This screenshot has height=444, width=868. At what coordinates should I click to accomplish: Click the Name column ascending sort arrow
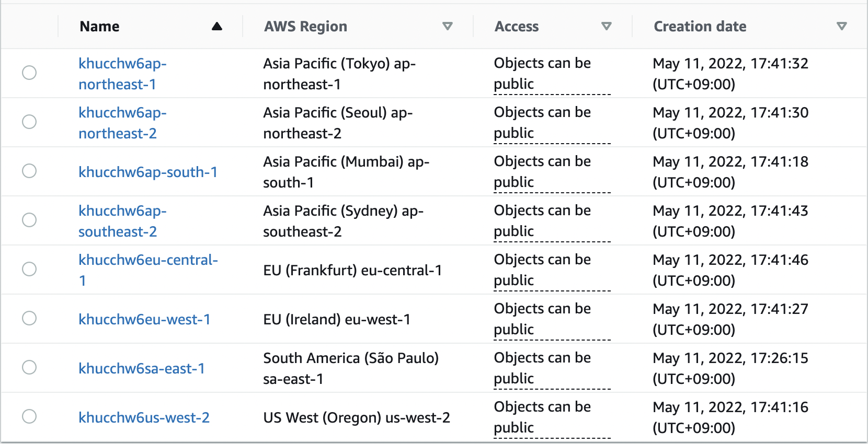[217, 27]
